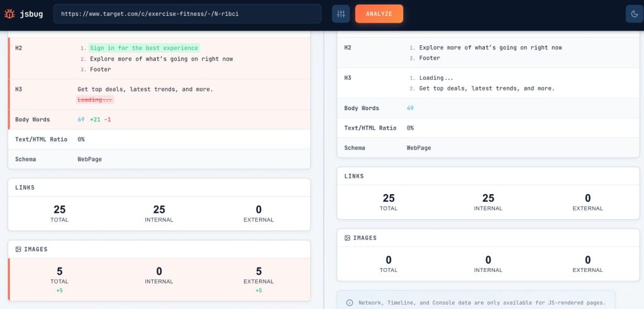The image size is (644, 309).
Task: Click the left panel Schema WebPage value
Action: click(x=89, y=160)
